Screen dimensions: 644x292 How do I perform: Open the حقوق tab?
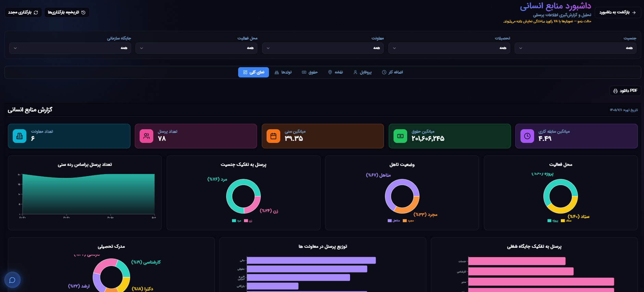click(x=310, y=72)
